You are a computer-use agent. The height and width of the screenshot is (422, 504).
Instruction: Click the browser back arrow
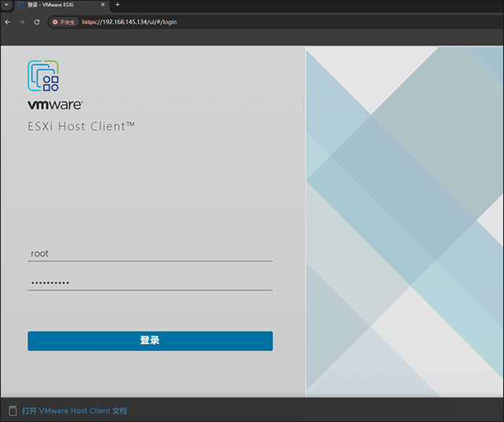click(8, 22)
